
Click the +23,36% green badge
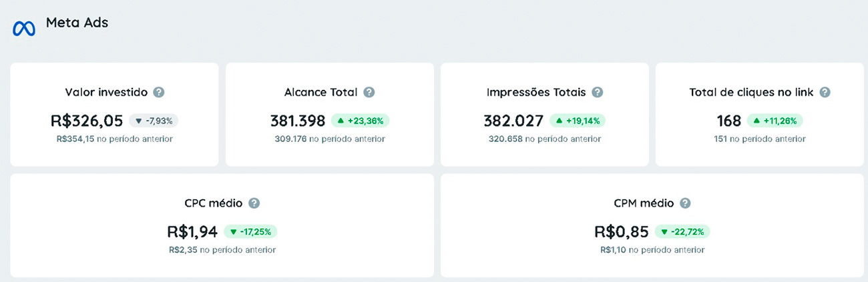pyautogui.click(x=360, y=121)
